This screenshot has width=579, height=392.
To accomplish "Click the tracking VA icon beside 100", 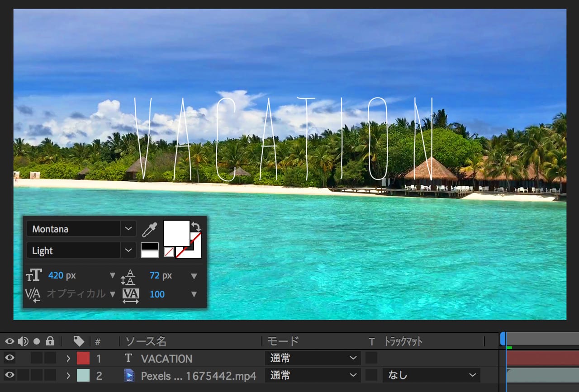I will pos(131,294).
